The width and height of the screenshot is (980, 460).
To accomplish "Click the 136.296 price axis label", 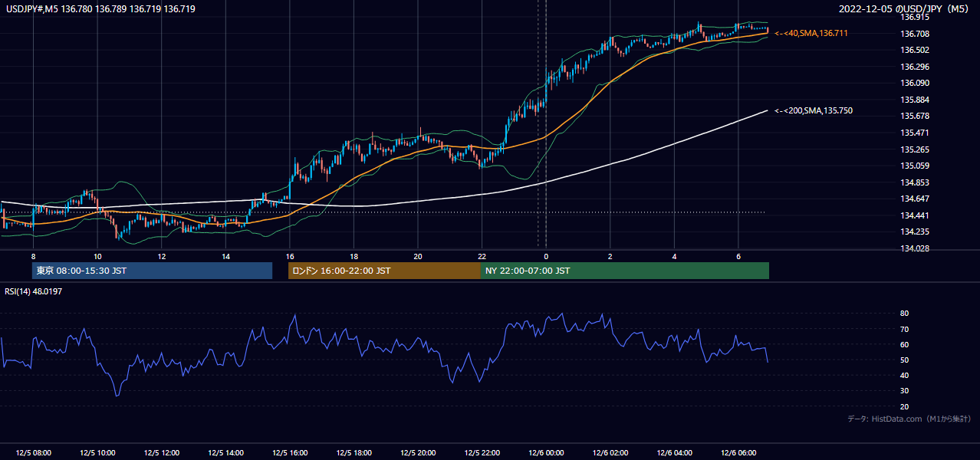I will pyautogui.click(x=915, y=67).
